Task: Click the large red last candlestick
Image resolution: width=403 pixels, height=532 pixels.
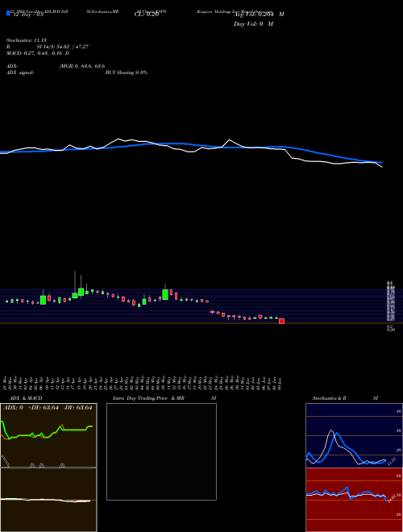Action: coord(281,321)
